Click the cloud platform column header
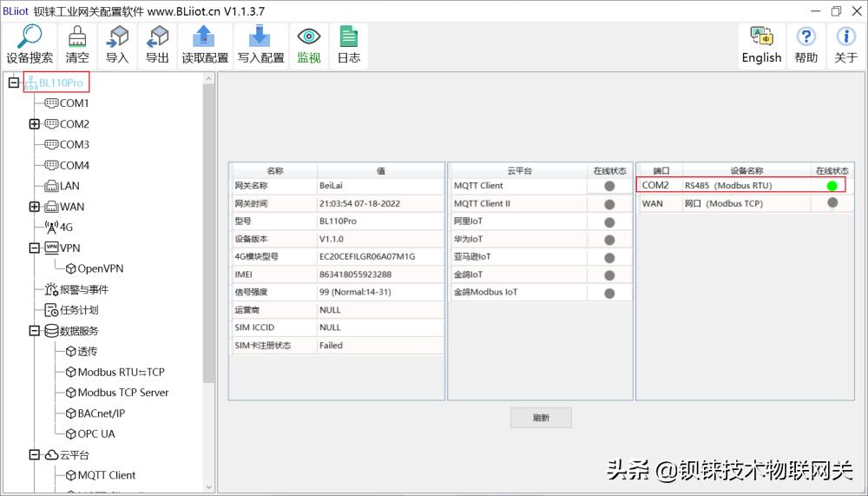 519,171
